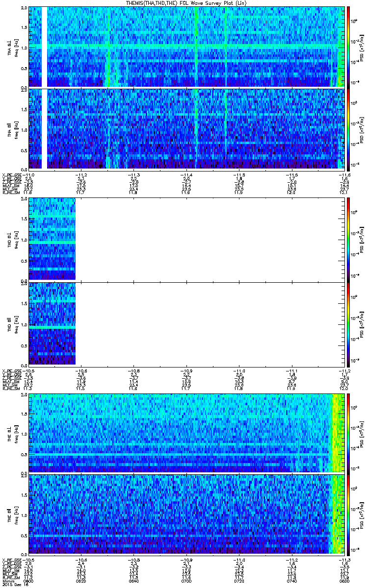Image resolution: width=368 pixels, height=588 pixels.
Task: Click the THD B-parallel spectrogram data
Action: 52,323
